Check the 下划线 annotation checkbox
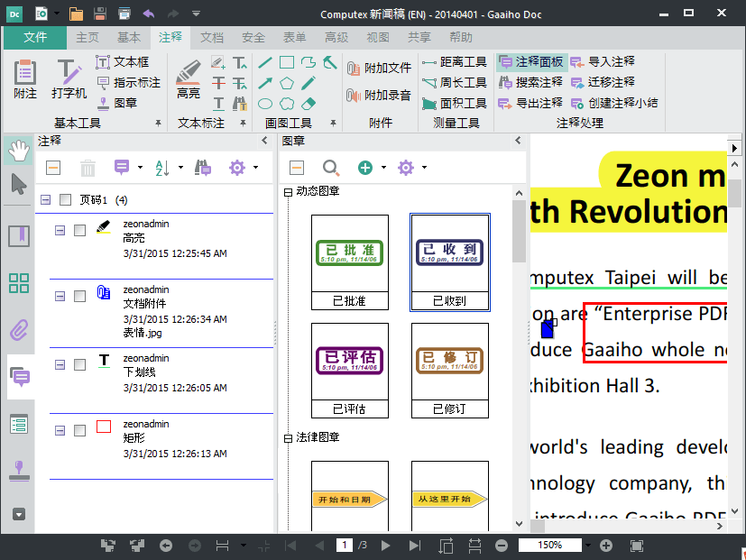Screen dimensions: 746x560 pyautogui.click(x=79, y=364)
